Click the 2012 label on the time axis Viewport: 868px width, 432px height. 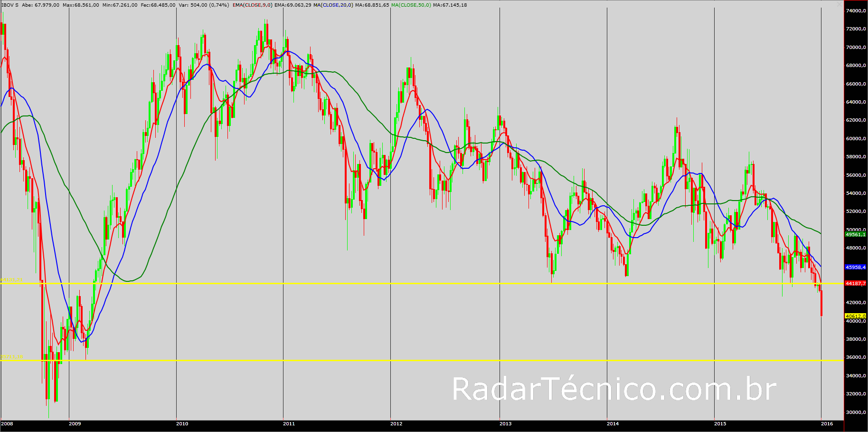pos(396,423)
